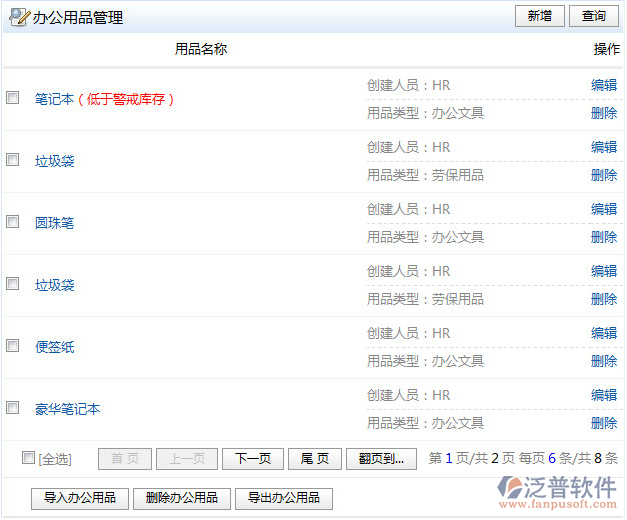Image resolution: width=627 pixels, height=520 pixels.
Task: Go to next page with 下一页
Action: pyautogui.click(x=253, y=459)
